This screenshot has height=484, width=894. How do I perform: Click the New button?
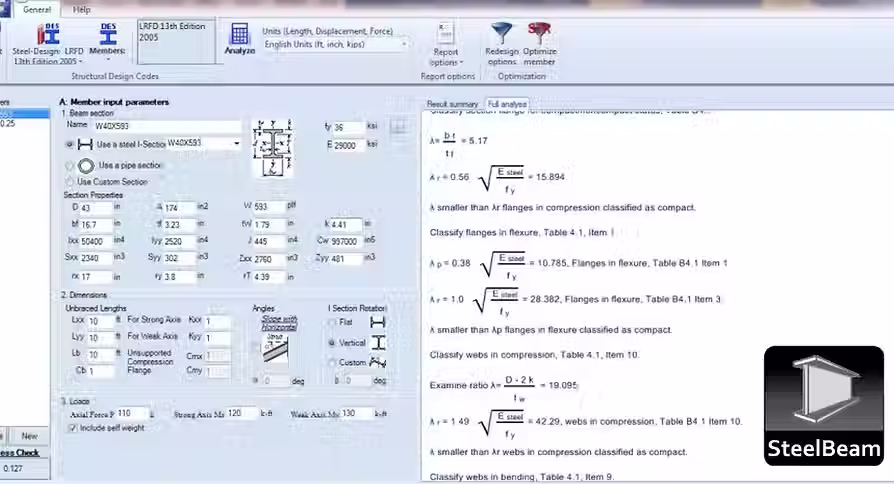30,436
